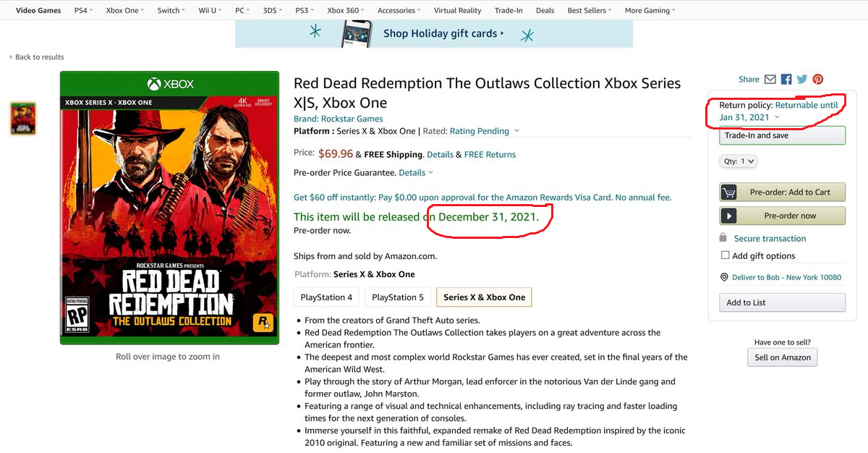The width and height of the screenshot is (868, 453).
Task: Click the product image thumbnail
Action: point(22,118)
